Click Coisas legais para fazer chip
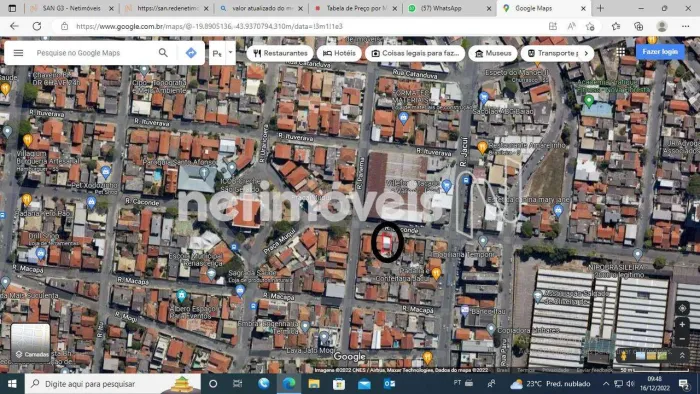700x394 pixels. click(415, 53)
